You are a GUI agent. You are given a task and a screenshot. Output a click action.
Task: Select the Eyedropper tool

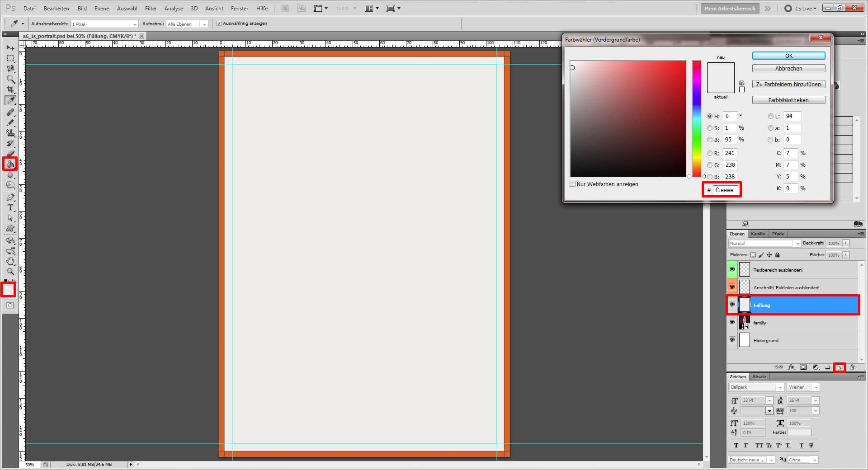[x=10, y=100]
